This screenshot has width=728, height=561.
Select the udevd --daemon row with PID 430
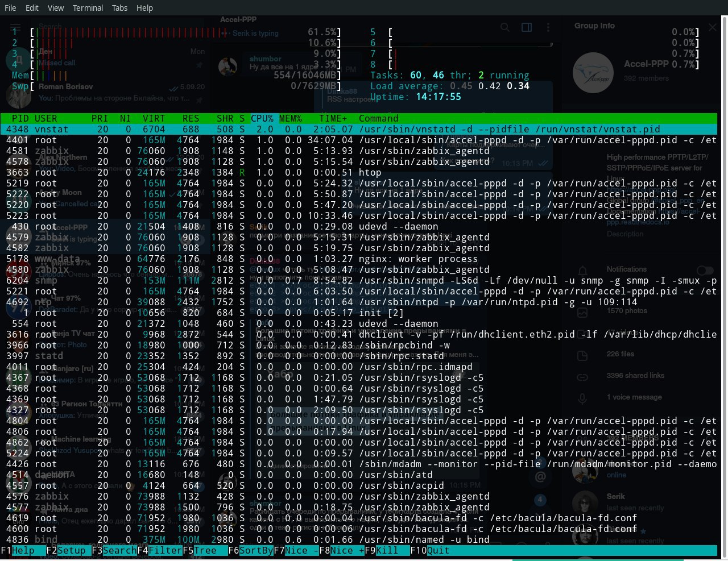[358, 226]
